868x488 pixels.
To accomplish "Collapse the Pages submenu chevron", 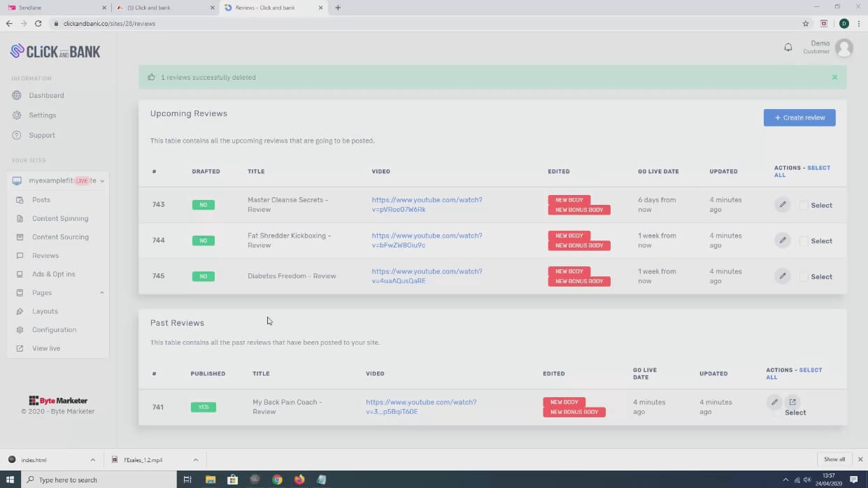I will tap(101, 292).
